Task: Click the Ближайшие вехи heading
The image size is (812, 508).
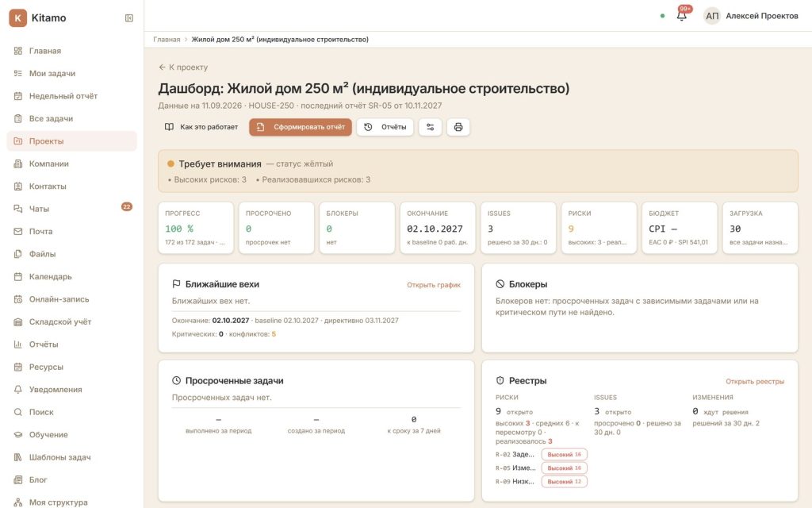Action: click(x=222, y=285)
